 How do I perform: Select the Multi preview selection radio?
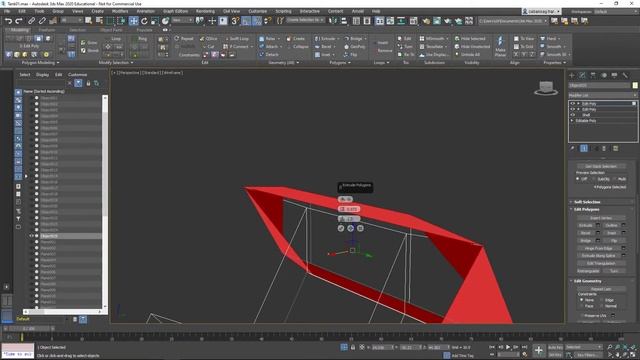point(614,179)
